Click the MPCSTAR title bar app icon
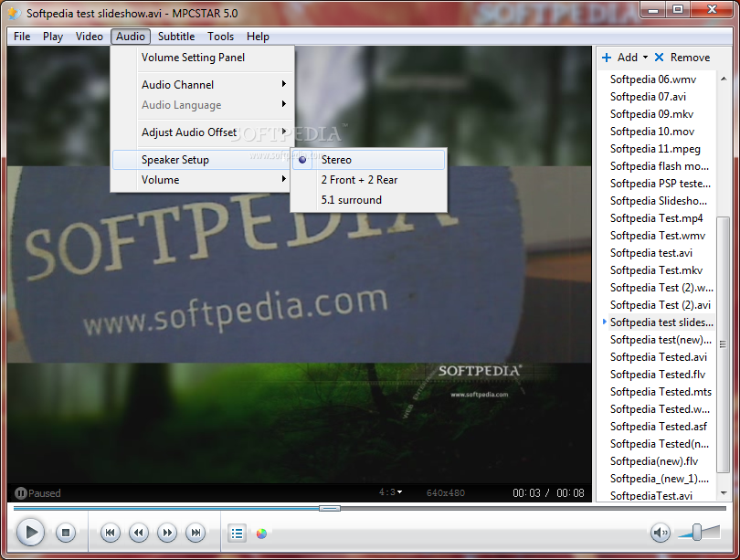This screenshot has height=560, width=740. pos(15,13)
